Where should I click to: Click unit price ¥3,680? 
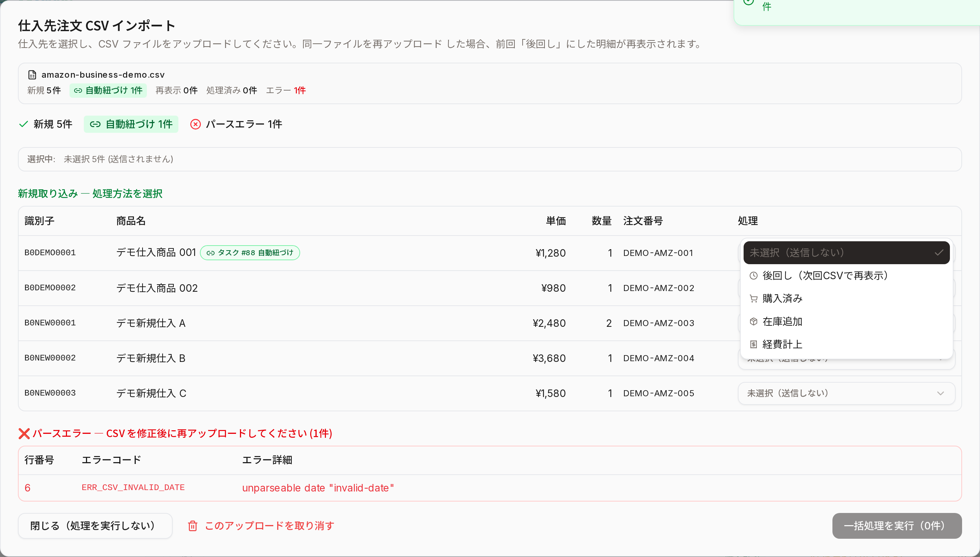click(549, 358)
